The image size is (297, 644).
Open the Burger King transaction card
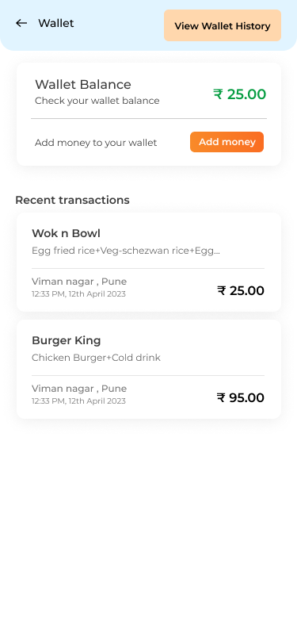click(149, 370)
